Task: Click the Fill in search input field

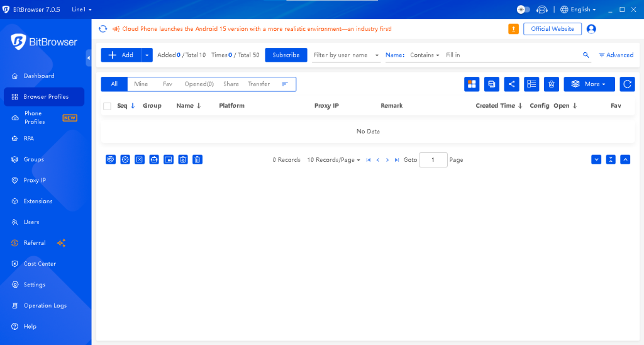Action: pyautogui.click(x=511, y=55)
